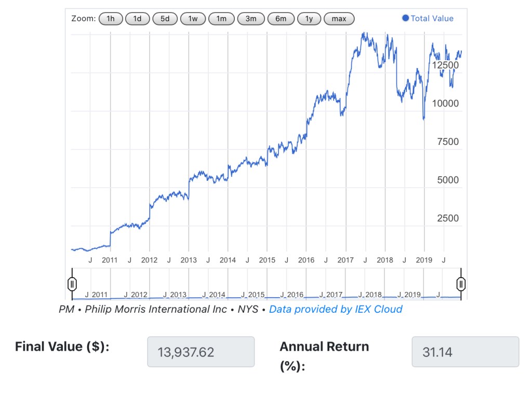Click the max zoom button
The width and height of the screenshot is (532, 399).
tap(339, 19)
